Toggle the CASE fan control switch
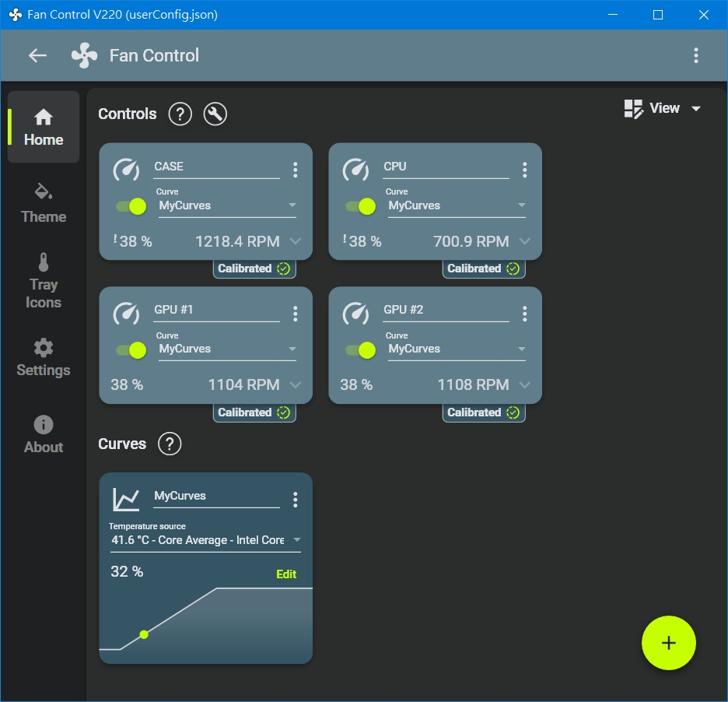 [131, 206]
